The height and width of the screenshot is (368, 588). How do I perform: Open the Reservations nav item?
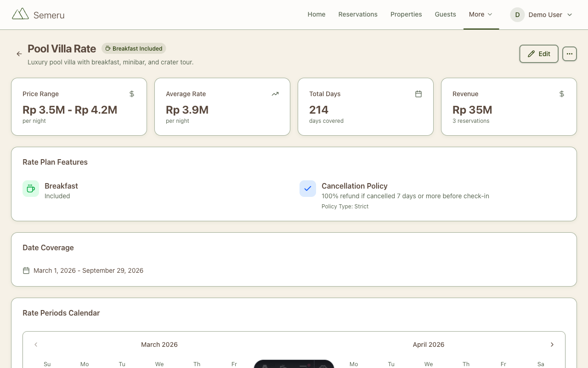coord(358,14)
